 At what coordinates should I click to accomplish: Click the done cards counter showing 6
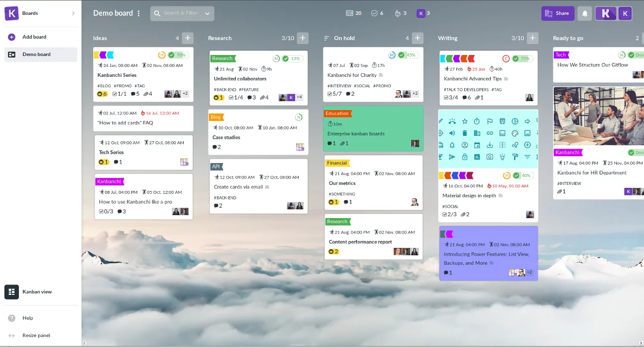[377, 13]
